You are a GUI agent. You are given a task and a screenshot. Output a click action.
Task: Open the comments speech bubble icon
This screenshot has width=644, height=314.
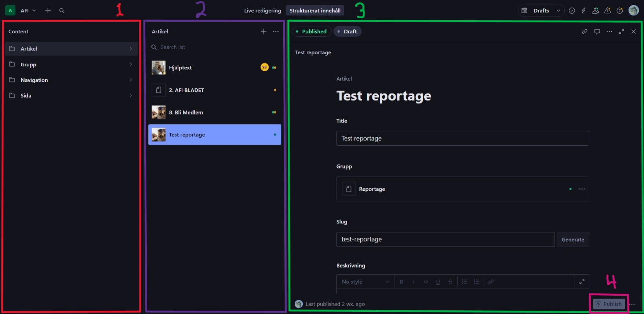[597, 32]
